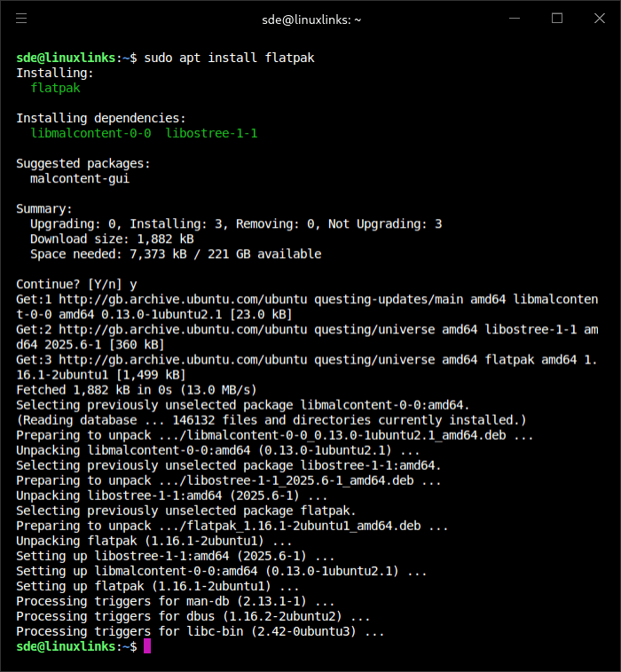Click 'Unpacking flatpak (1.16.1-2ubuntu1)' line
621x672 pixels.
154,541
